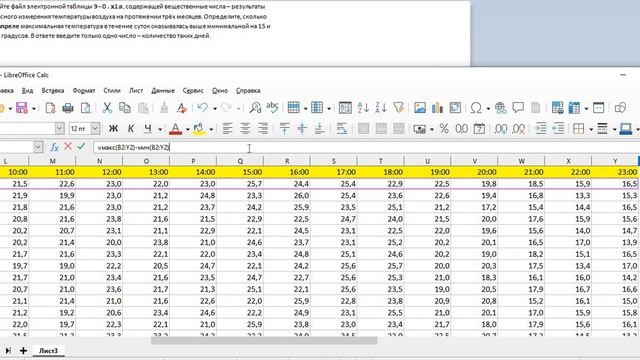
Task: Insert an image
Action: pos(420,108)
